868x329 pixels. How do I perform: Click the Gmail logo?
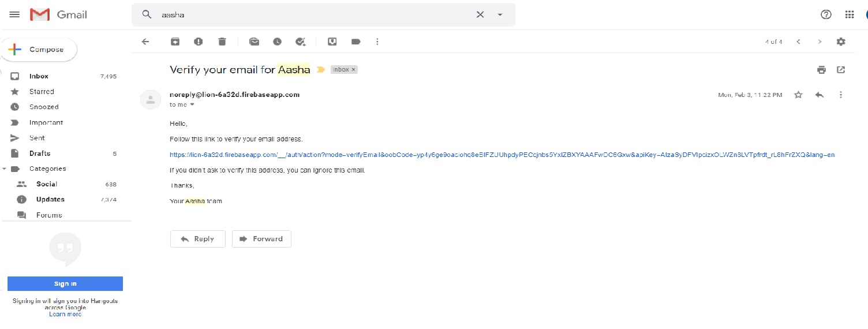58,14
